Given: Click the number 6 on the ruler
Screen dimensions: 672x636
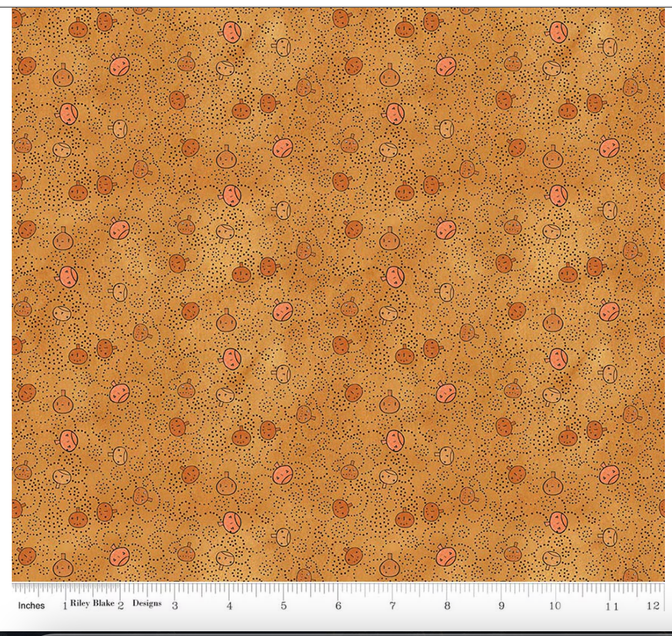Looking at the screenshot, I should [338, 605].
